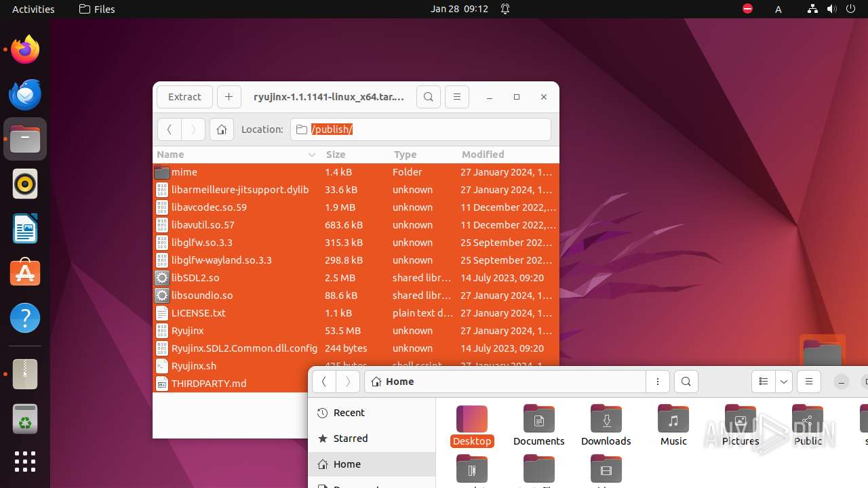Open Activities overview
This screenshot has width=868, height=488.
[33, 9]
